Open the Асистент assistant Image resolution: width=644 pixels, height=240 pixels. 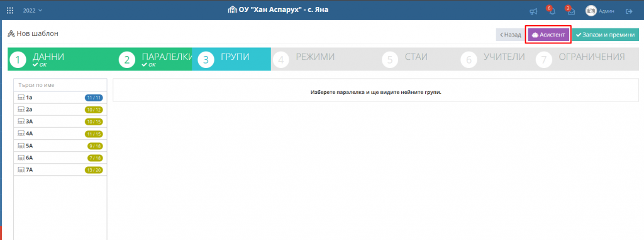tap(548, 35)
